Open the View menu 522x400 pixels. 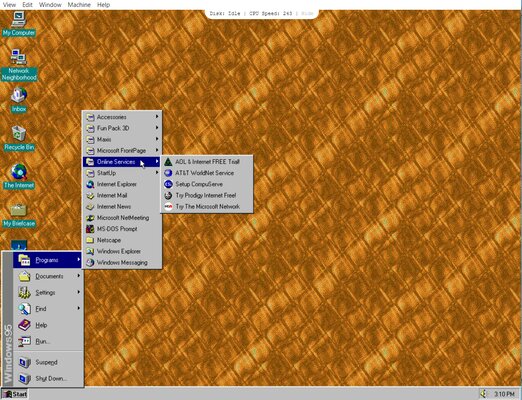(x=9, y=5)
